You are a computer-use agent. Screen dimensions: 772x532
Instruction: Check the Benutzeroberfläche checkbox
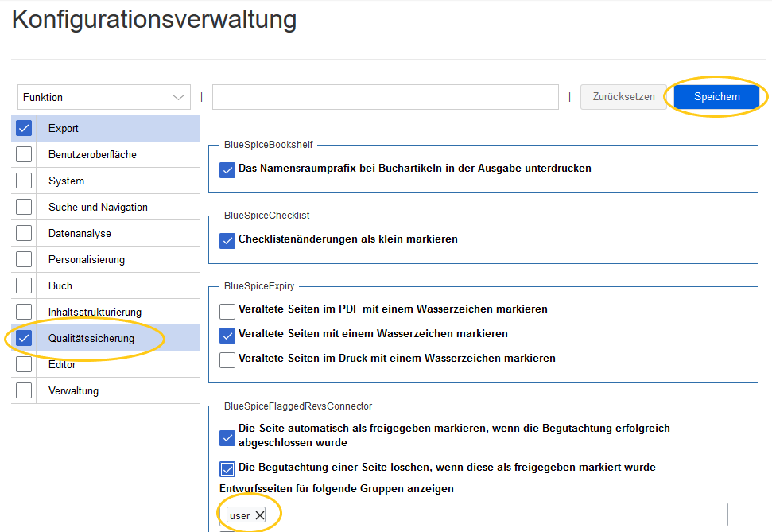[24, 154]
